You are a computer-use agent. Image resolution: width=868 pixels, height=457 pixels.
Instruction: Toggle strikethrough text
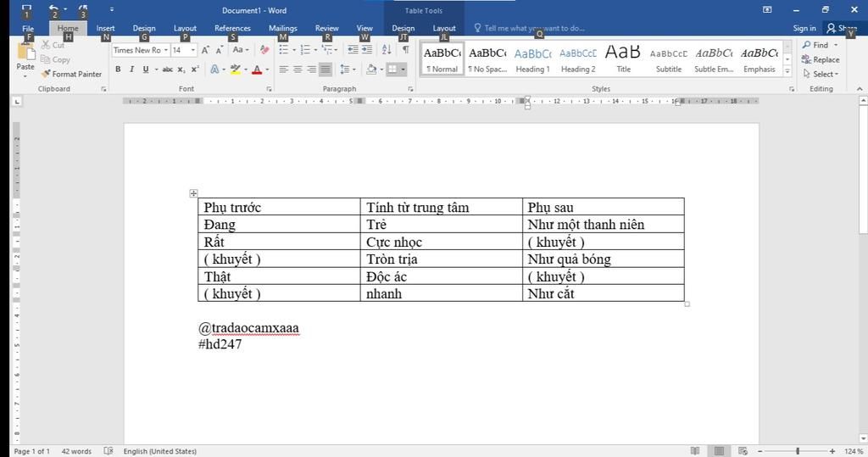167,70
